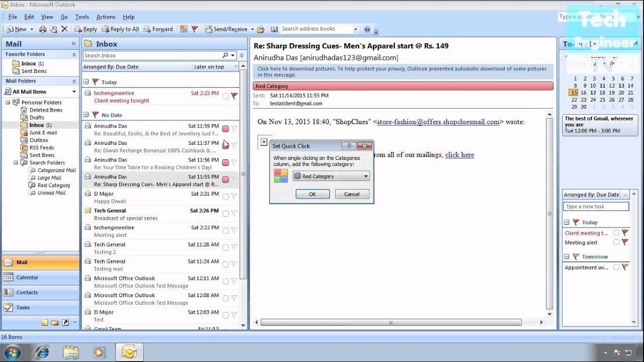Viewport: 644px width, 362px height.
Task: Open the Go menu
Action: pos(64,17)
